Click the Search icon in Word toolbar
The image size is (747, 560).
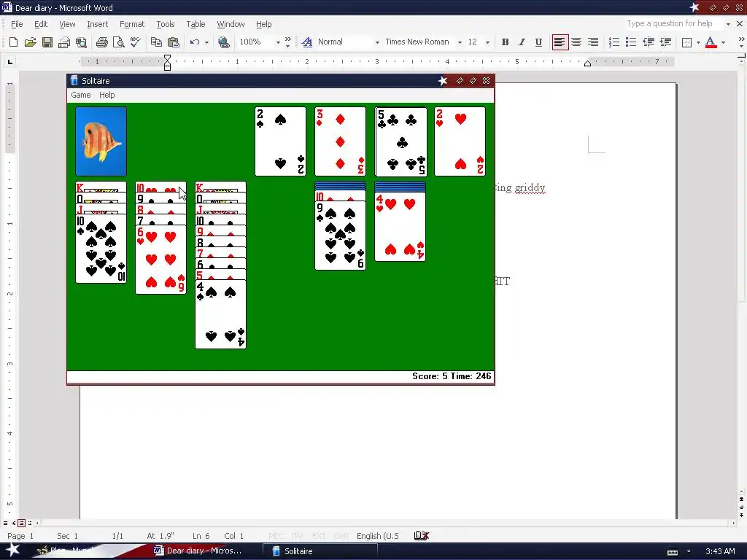(x=81, y=42)
